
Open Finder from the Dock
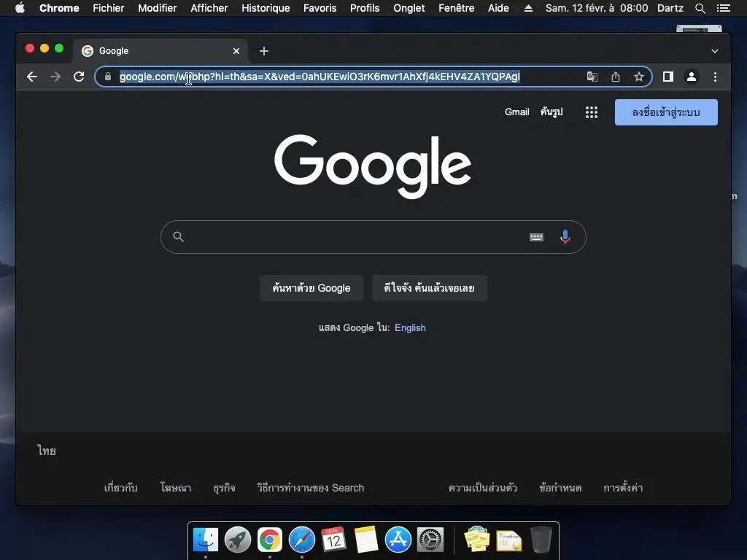tap(206, 540)
